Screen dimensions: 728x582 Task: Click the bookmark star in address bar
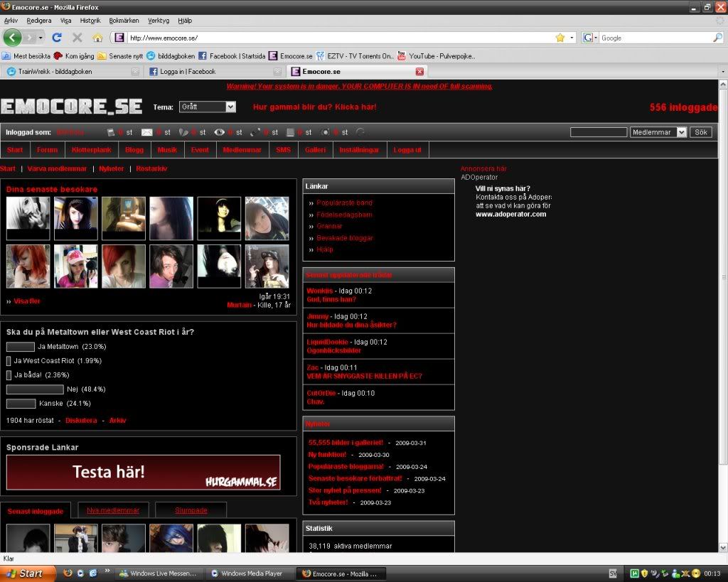(x=560, y=38)
